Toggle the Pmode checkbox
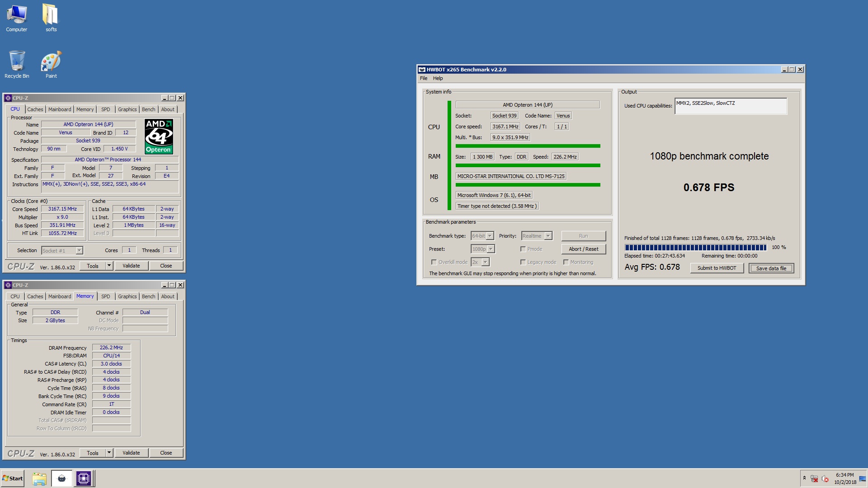Image resolution: width=868 pixels, height=488 pixels. [x=523, y=249]
